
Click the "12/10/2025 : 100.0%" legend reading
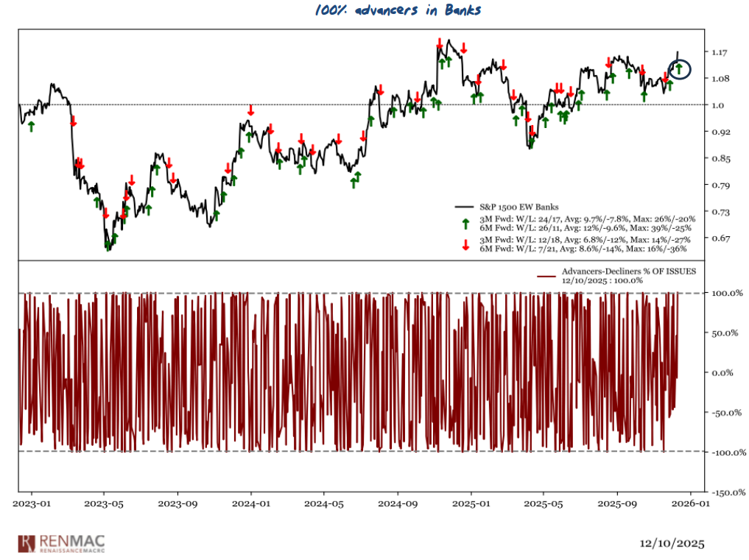(600, 280)
